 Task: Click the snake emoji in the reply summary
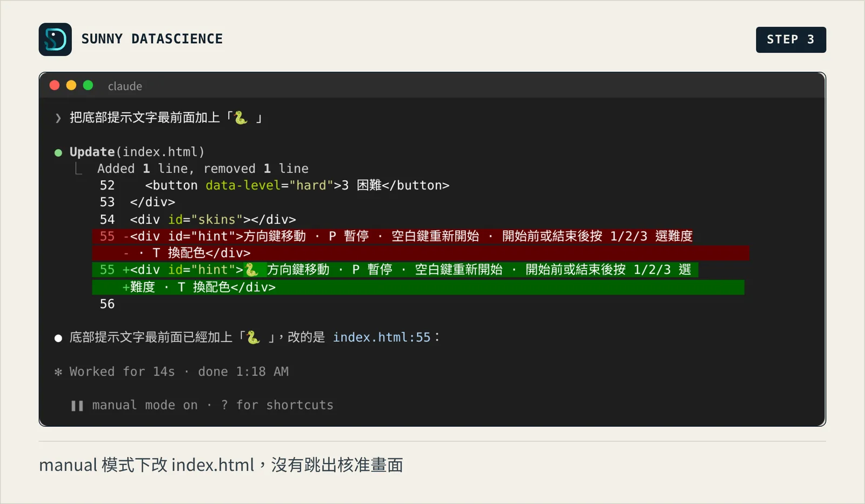[x=253, y=338]
